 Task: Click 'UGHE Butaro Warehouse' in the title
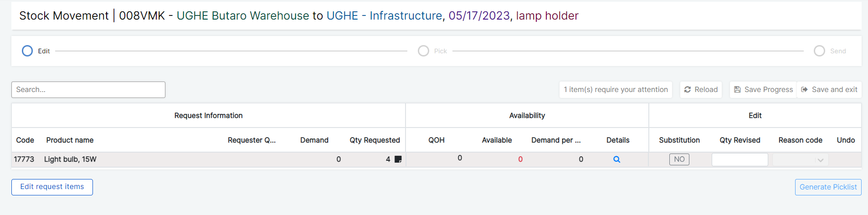click(243, 16)
